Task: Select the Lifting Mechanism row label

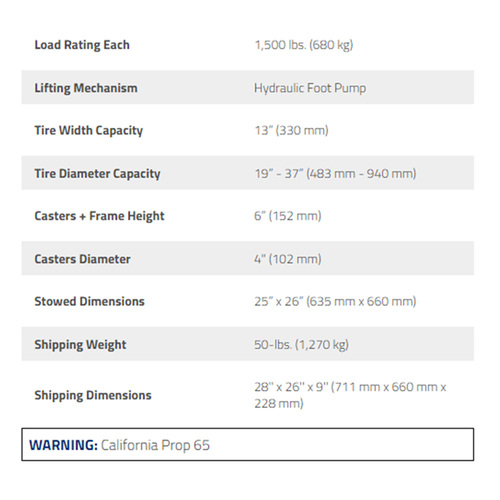Action: (x=86, y=88)
